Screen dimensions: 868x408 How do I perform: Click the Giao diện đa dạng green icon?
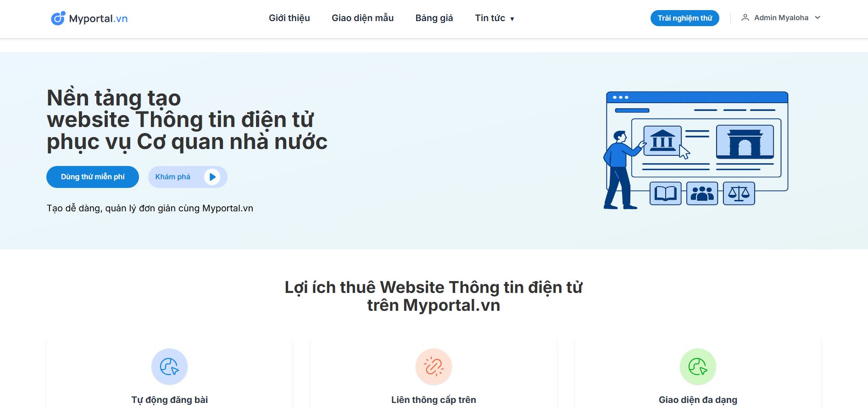[698, 367]
